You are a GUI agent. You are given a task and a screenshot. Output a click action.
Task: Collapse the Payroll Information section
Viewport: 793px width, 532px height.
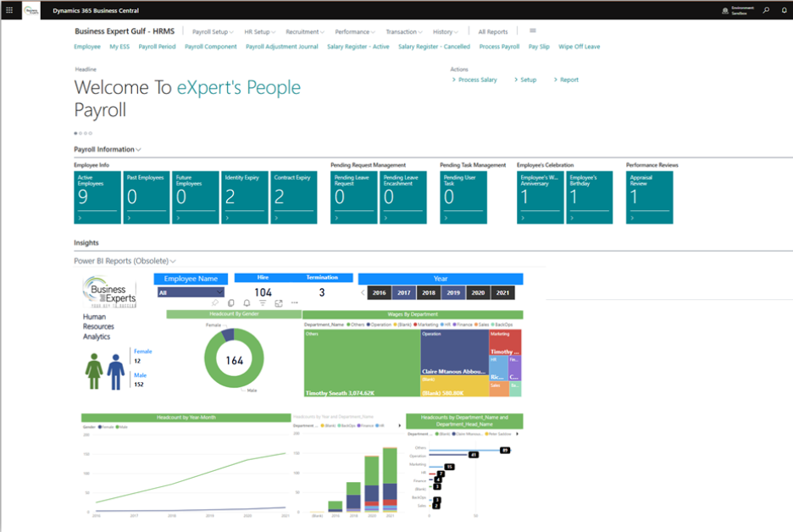pos(108,149)
